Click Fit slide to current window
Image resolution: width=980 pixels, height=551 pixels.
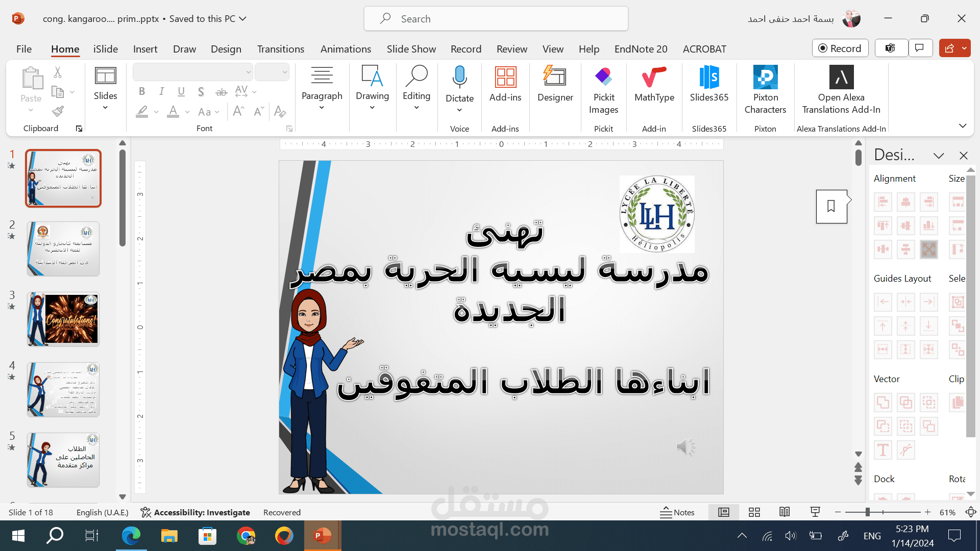970,512
